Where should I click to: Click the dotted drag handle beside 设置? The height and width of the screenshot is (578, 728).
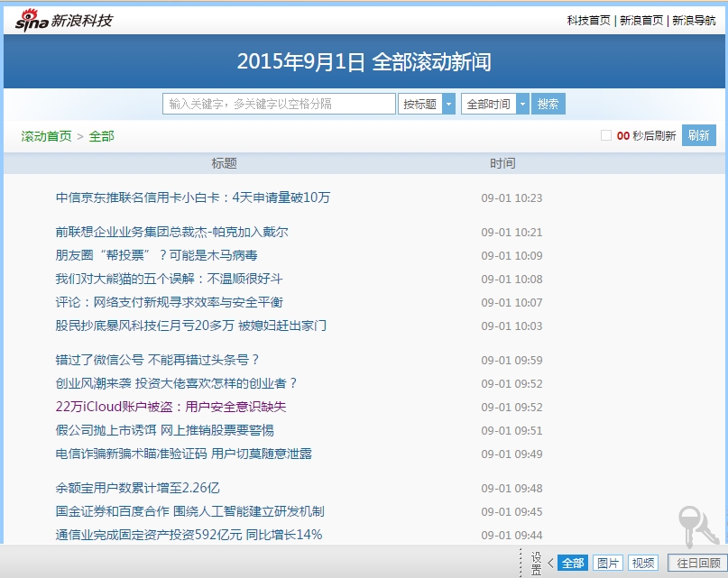[x=521, y=563]
